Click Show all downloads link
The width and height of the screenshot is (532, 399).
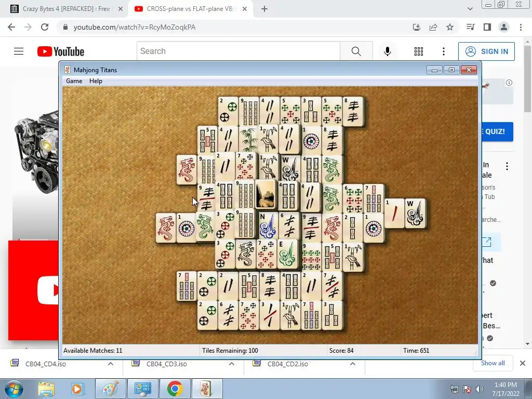493,363
